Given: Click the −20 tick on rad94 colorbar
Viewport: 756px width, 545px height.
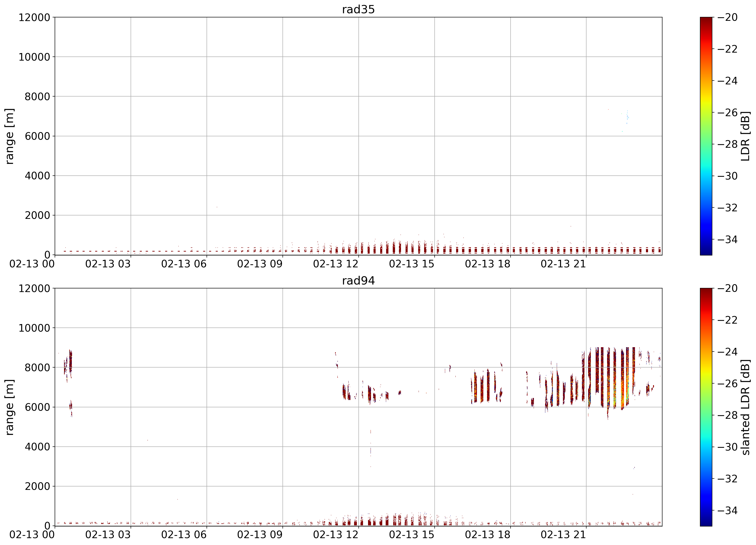Looking at the screenshot, I should [727, 288].
